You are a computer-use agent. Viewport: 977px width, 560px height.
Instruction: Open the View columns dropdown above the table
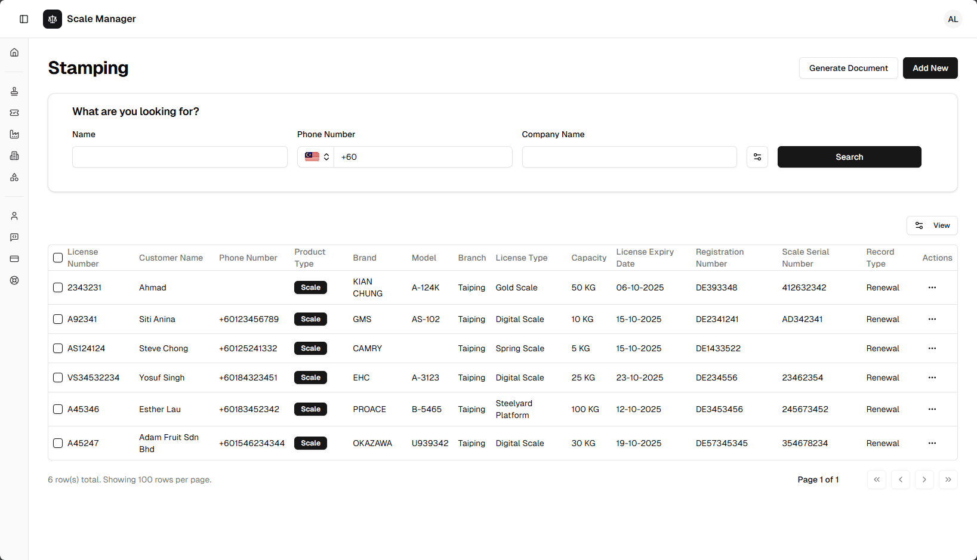tap(932, 225)
